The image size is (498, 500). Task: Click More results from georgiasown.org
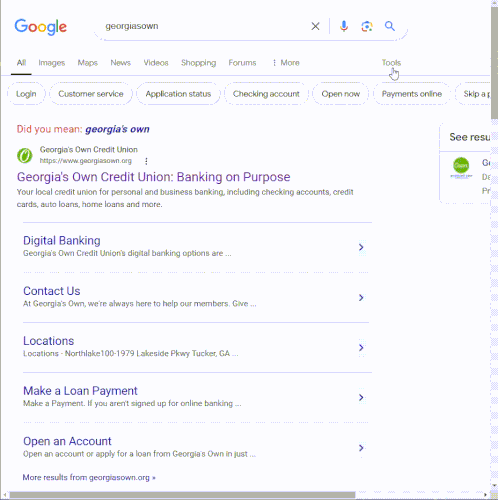(89, 477)
